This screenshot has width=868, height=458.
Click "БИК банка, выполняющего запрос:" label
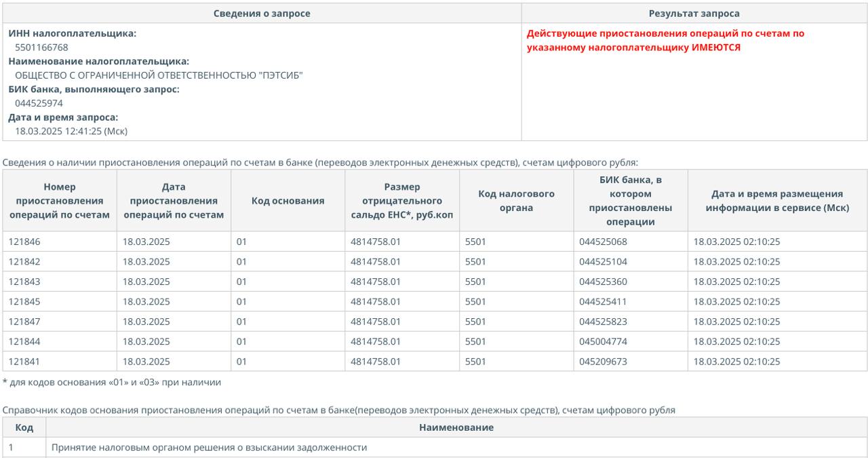[94, 89]
